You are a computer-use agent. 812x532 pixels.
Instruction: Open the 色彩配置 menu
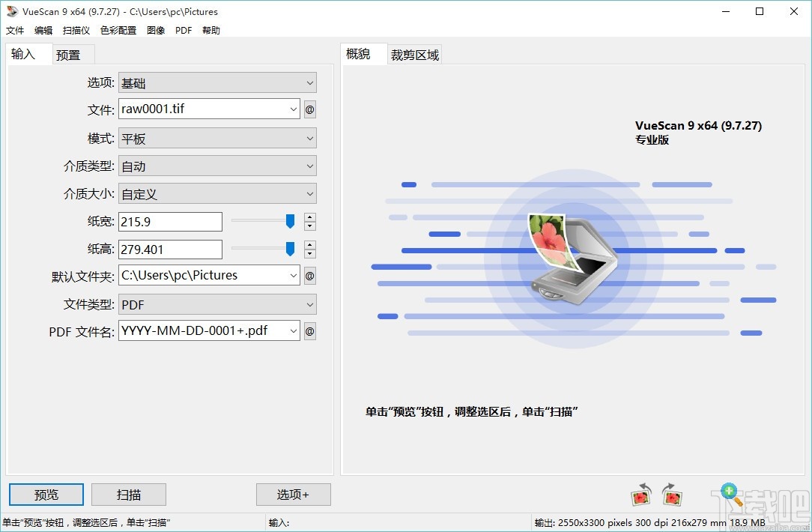tap(118, 30)
